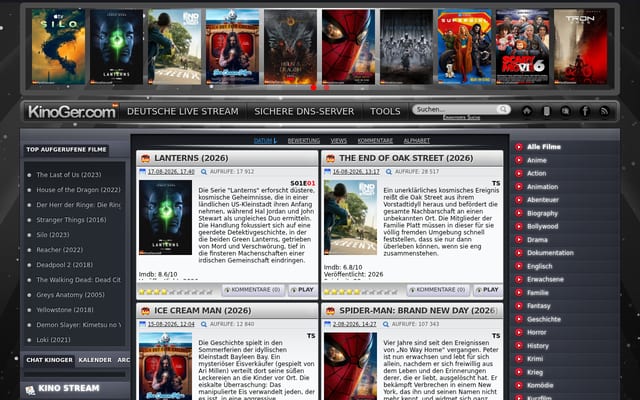Open the Tools menu
The width and height of the screenshot is (640, 400).
pos(385,111)
